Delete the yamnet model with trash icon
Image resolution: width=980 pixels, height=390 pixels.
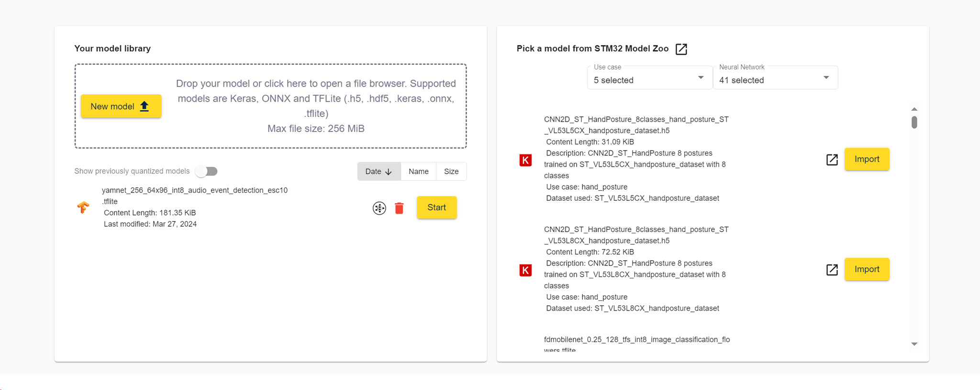click(x=399, y=208)
